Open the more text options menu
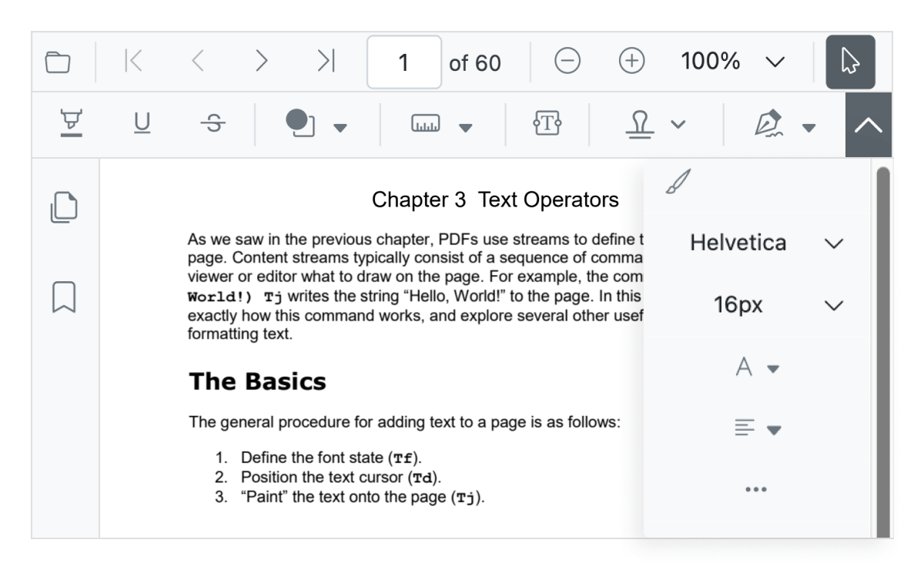The height and width of the screenshot is (570, 924). 755,488
